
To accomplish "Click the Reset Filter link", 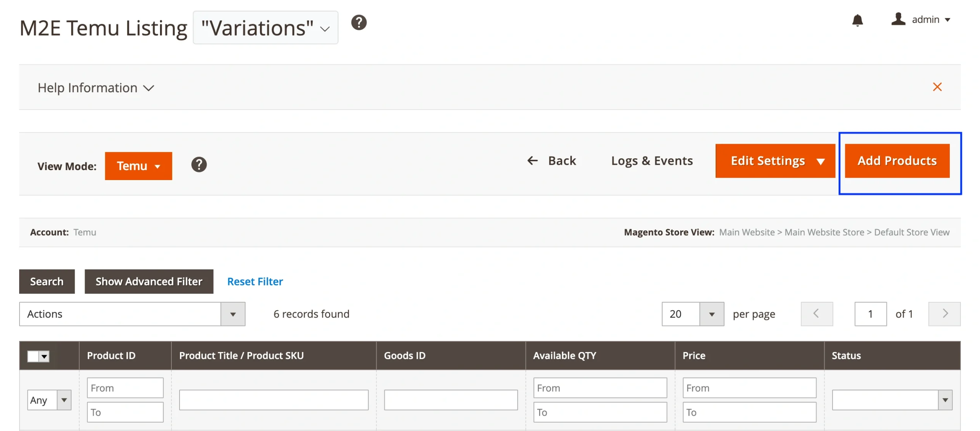I will click(255, 282).
